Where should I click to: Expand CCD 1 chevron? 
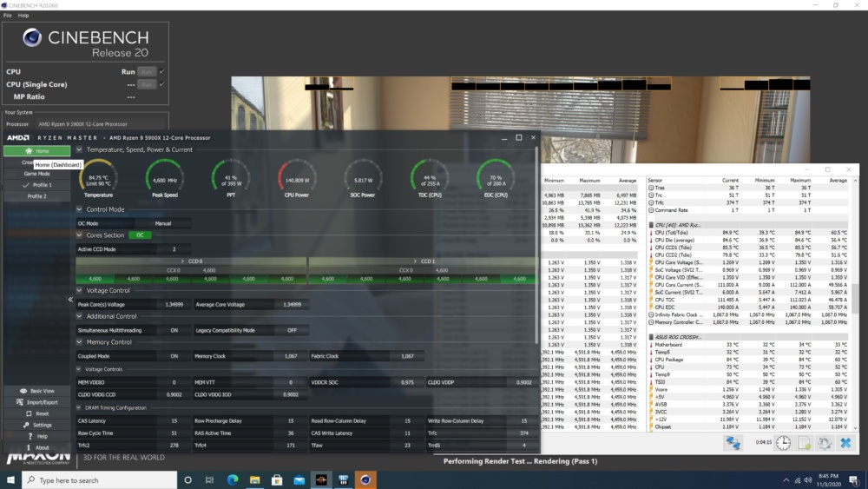(415, 261)
